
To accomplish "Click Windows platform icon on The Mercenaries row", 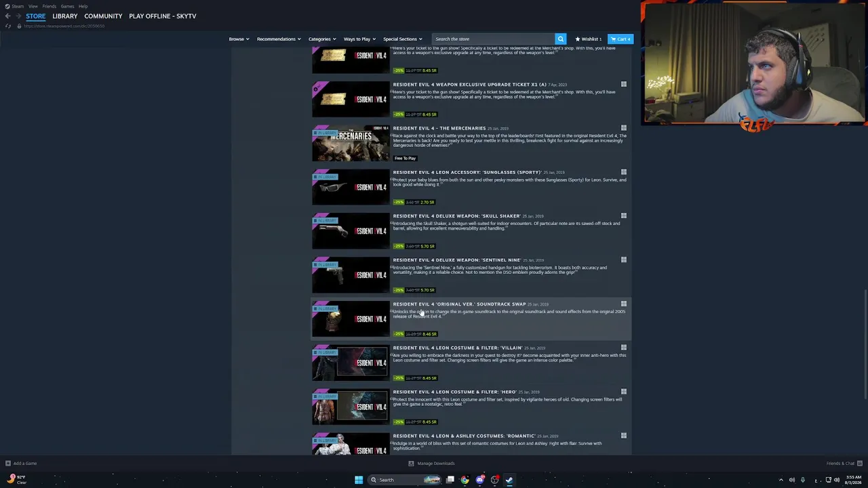I will (x=623, y=128).
